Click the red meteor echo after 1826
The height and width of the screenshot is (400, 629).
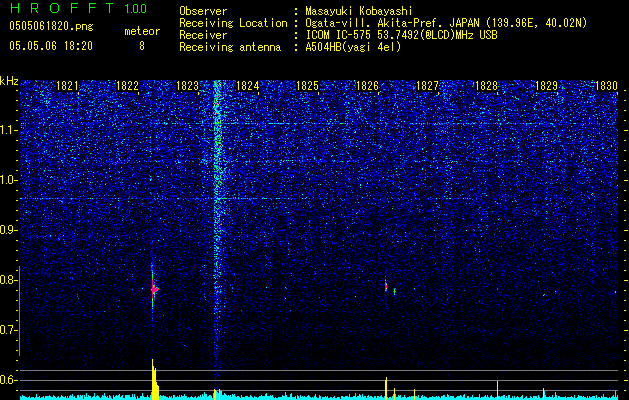[x=386, y=286]
